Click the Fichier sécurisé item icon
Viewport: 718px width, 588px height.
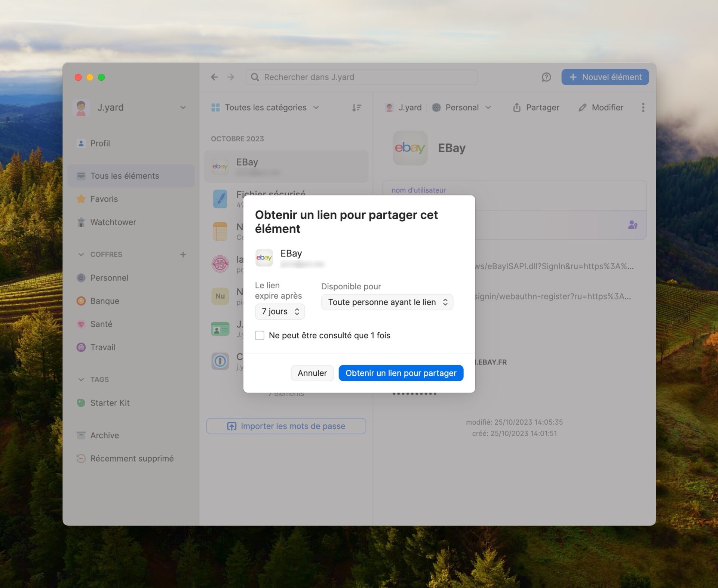220,199
